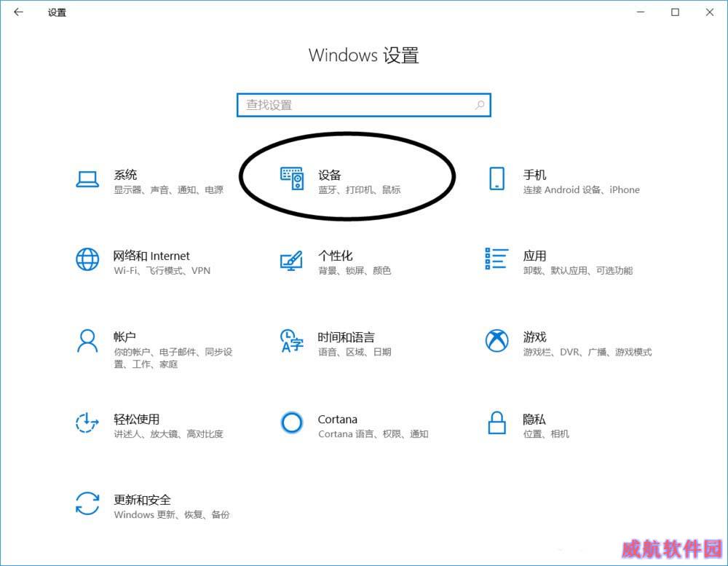Choose the 隐私 category title
Screen dimensions: 728x566
(x=534, y=419)
